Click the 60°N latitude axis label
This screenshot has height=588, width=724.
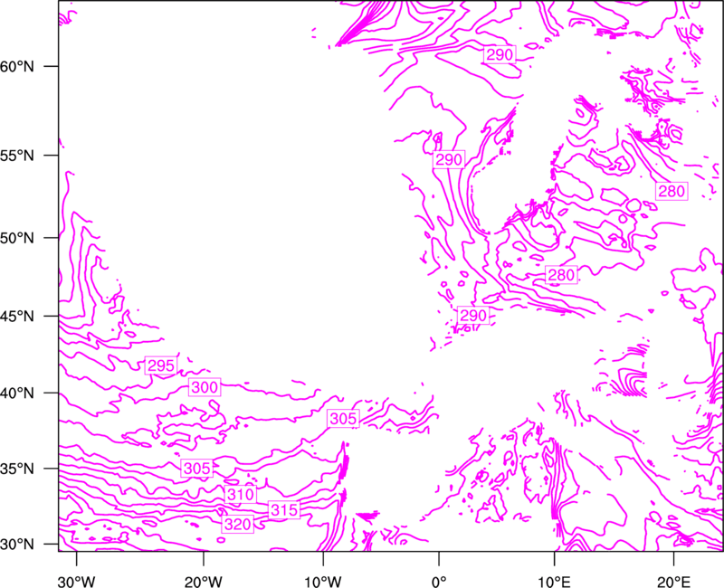(17, 66)
